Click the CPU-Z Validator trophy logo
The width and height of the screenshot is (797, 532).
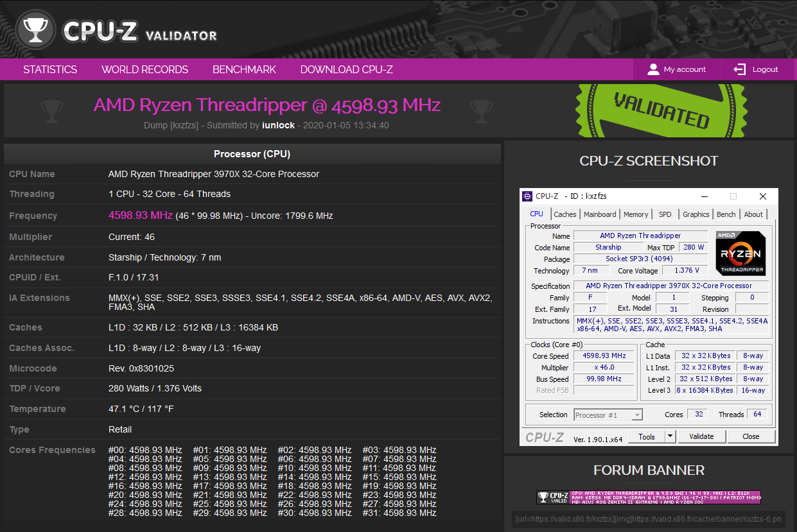pyautogui.click(x=35, y=30)
